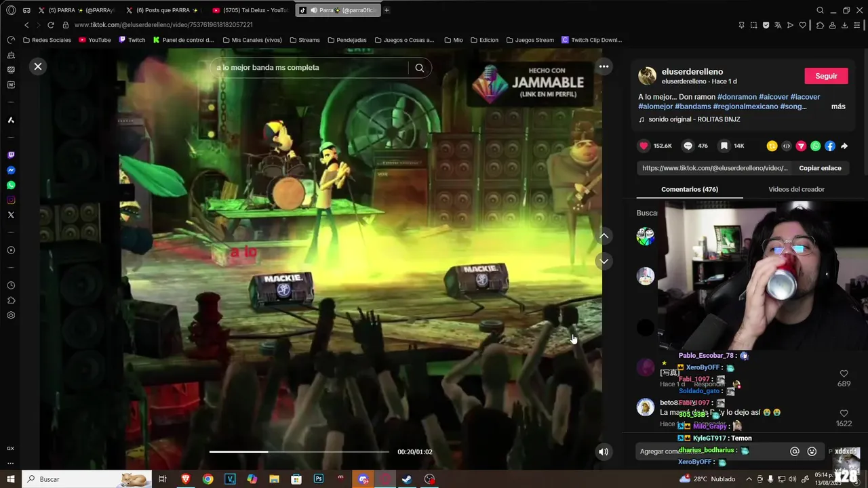This screenshot has height=488, width=868.
Task: Open hashtag #aicover
Action: click(x=773, y=97)
